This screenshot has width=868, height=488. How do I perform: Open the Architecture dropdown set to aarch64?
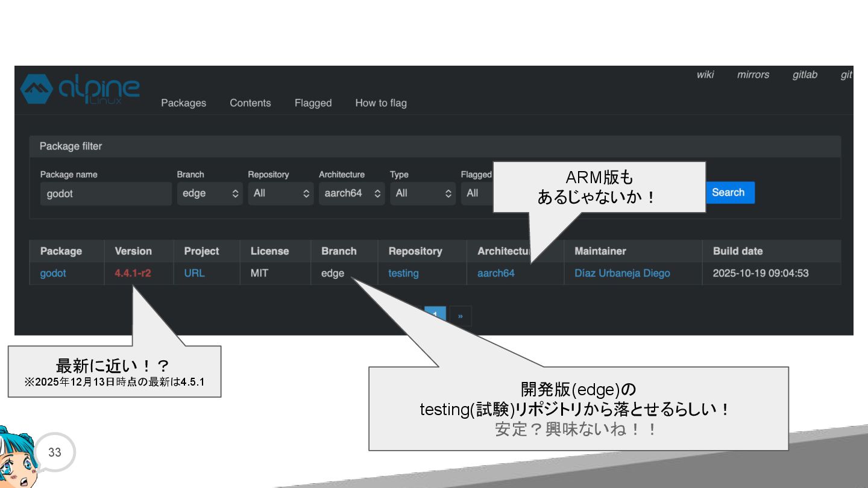coord(352,193)
